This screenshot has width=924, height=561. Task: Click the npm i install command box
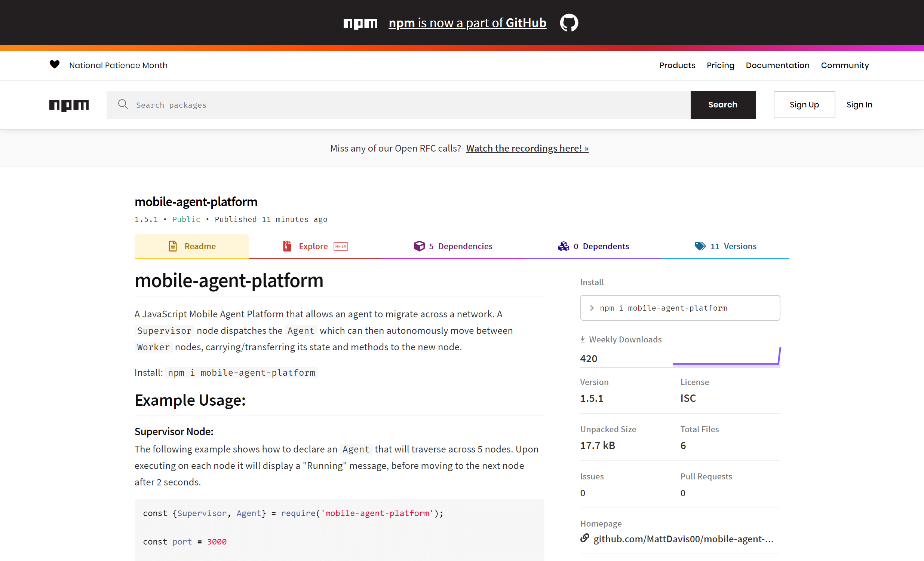click(680, 308)
